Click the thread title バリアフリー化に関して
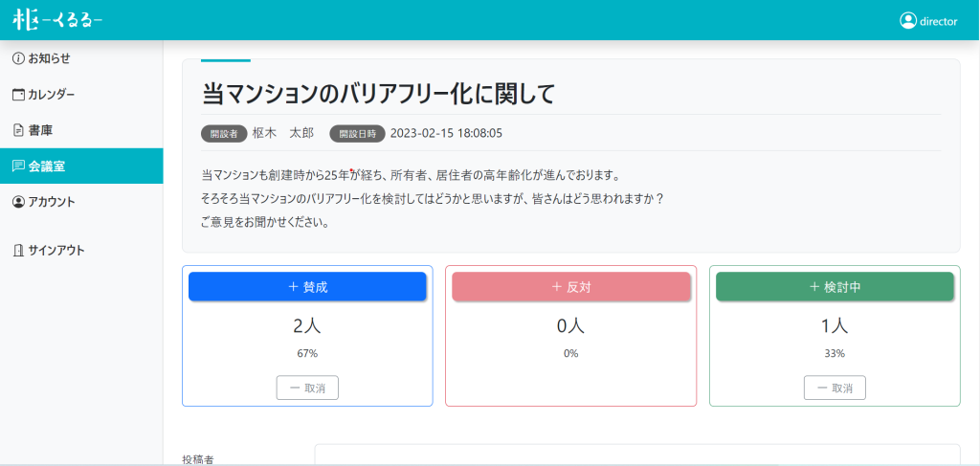Viewport: 980px width, 466px height. (x=379, y=94)
